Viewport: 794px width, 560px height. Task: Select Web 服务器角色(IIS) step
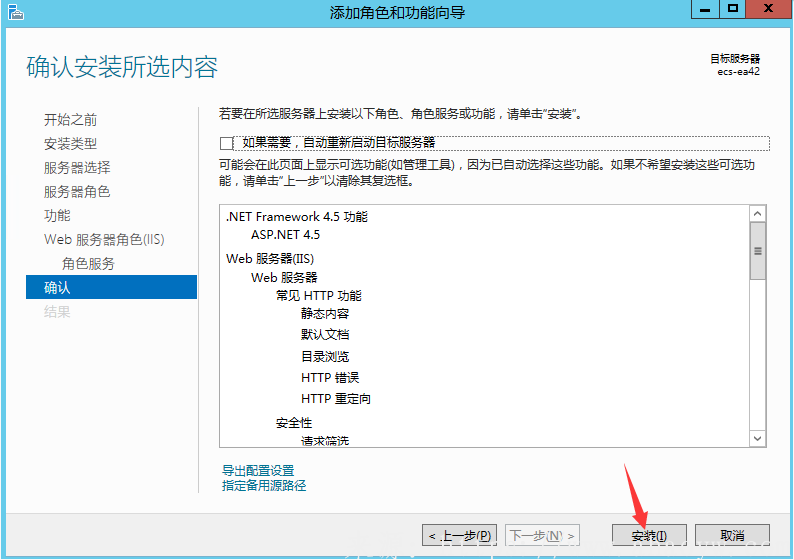tap(104, 240)
